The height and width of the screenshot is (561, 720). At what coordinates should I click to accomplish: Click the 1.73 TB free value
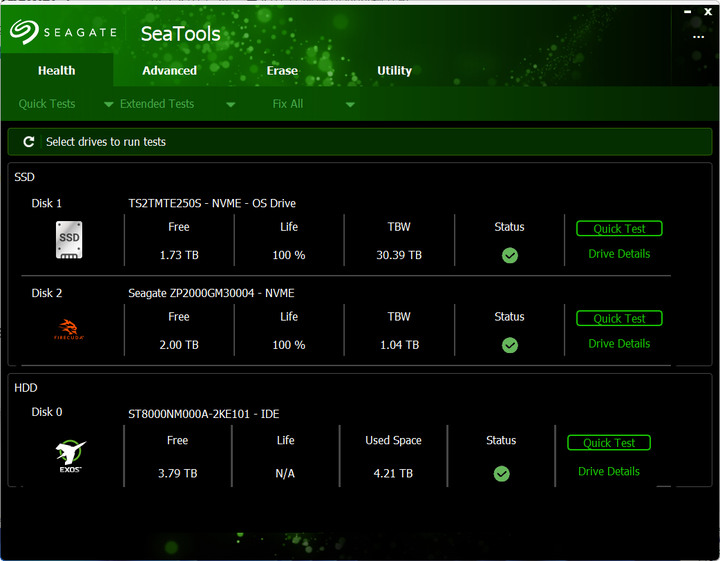179,255
